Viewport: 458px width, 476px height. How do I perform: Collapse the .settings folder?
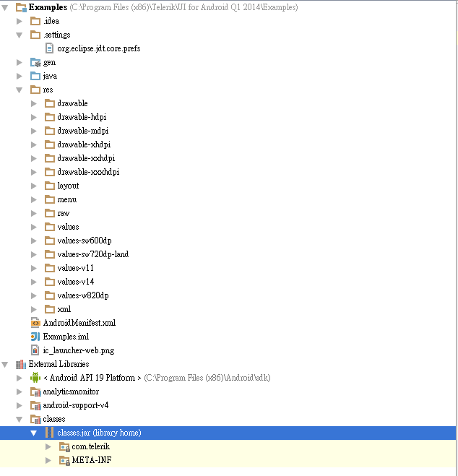(20, 35)
